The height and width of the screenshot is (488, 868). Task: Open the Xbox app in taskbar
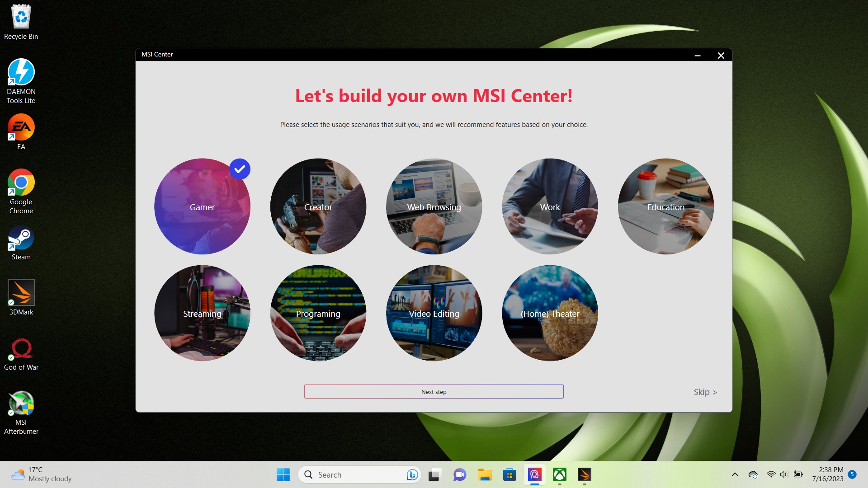pyautogui.click(x=560, y=474)
